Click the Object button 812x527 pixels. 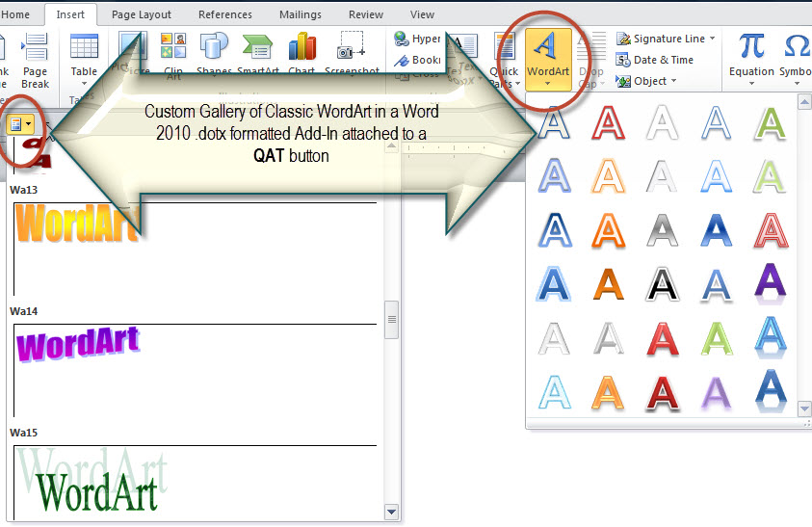tap(642, 81)
